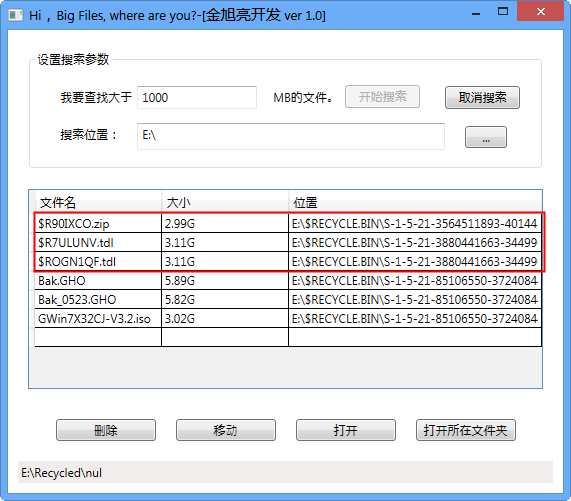Click the 取消搜索 cancel search button
The image size is (571, 501).
click(x=482, y=98)
